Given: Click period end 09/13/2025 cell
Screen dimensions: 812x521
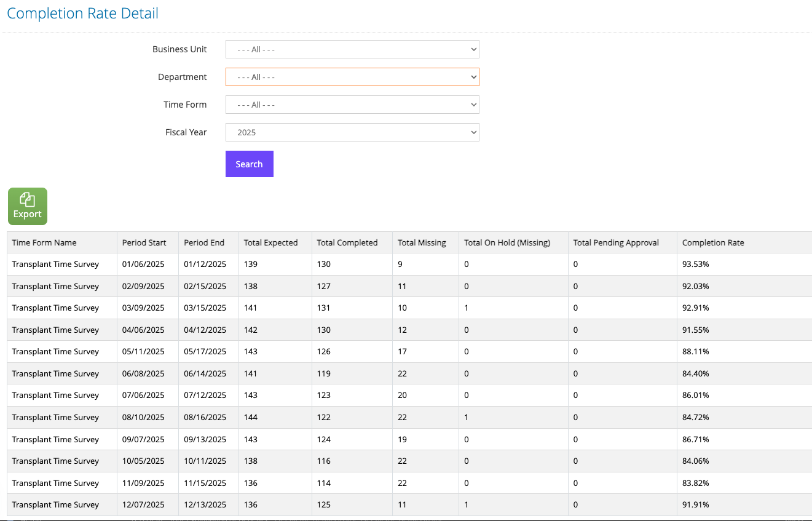Looking at the screenshot, I should (x=208, y=439).
